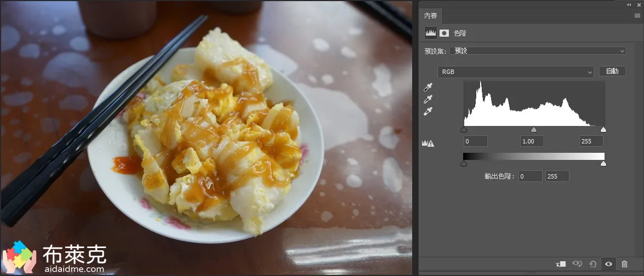Click the Levels adjustment histogram icon
This screenshot has width=644, height=276.
point(430,33)
